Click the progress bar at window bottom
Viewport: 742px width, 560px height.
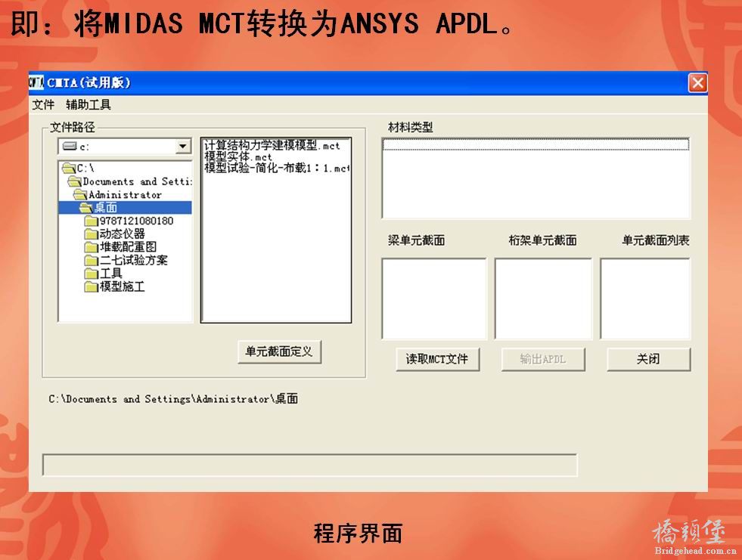(x=310, y=465)
